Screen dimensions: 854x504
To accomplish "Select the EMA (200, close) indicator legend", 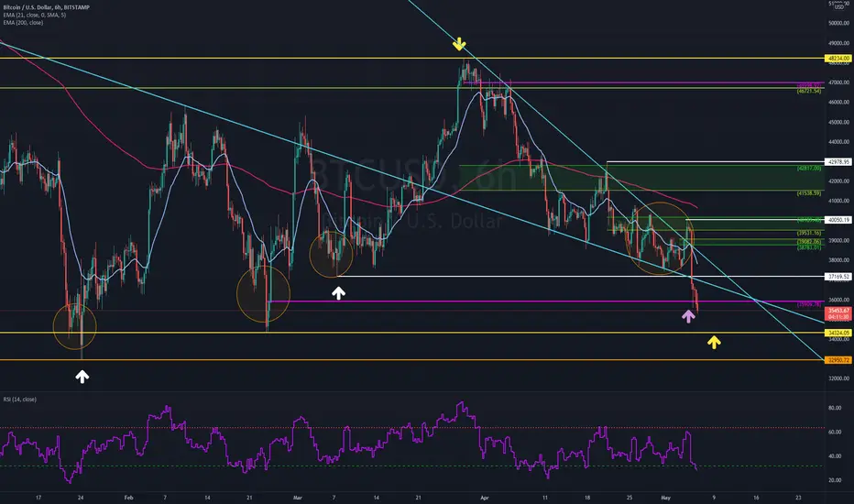I will tap(23, 22).
